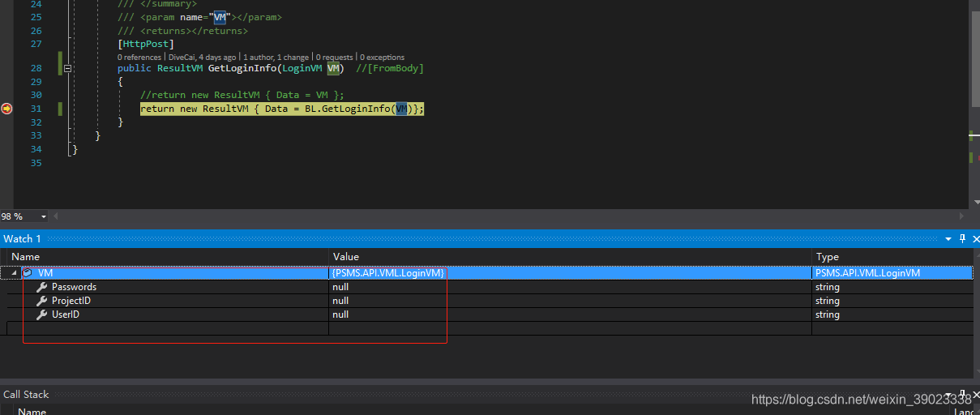Click the '0 references' CodeLens link
The width and height of the screenshot is (980, 415).
(x=139, y=58)
